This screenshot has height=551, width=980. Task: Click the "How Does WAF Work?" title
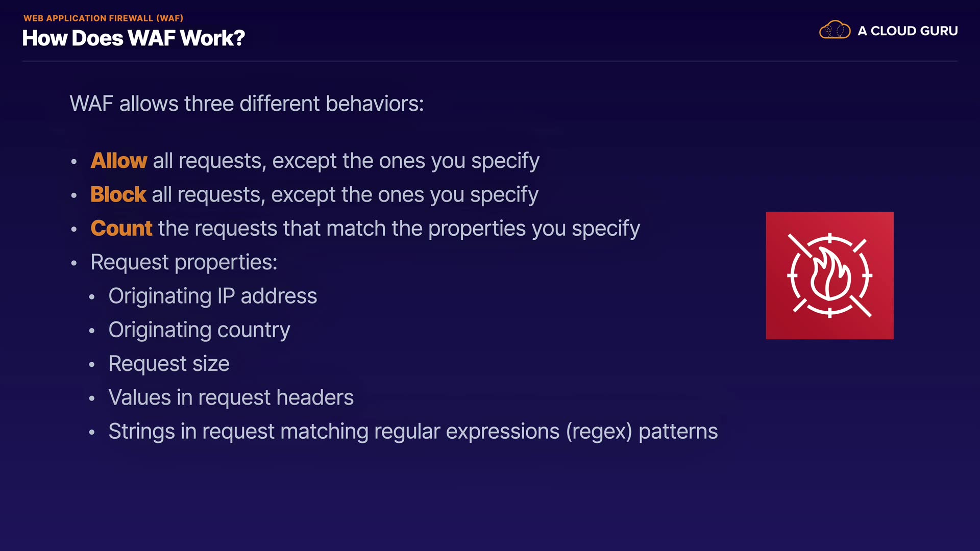tap(134, 38)
